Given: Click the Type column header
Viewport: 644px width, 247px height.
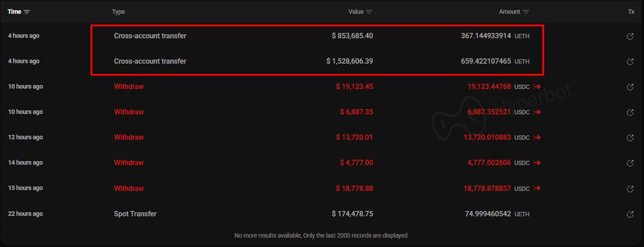Looking at the screenshot, I should tap(118, 12).
